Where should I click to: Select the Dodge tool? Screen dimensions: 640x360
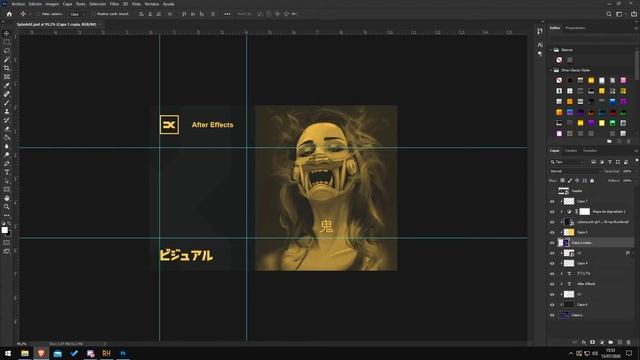point(7,155)
